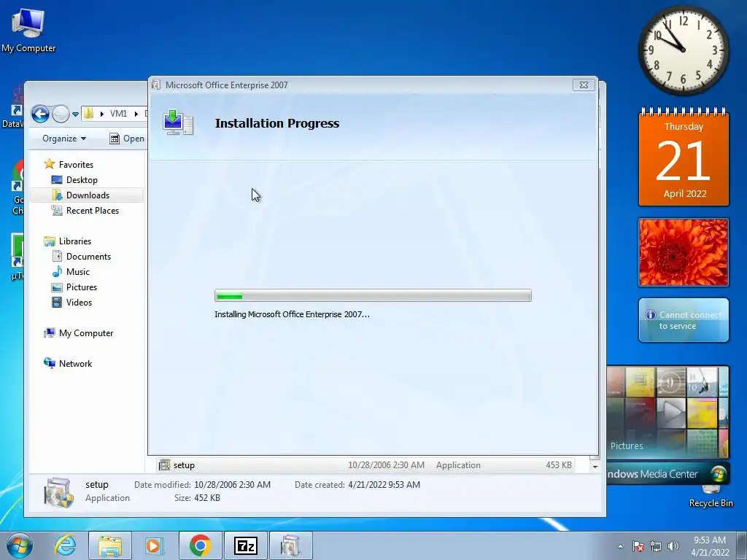This screenshot has height=560, width=747.
Task: Click the 453 KB size cell
Action: [x=558, y=465]
